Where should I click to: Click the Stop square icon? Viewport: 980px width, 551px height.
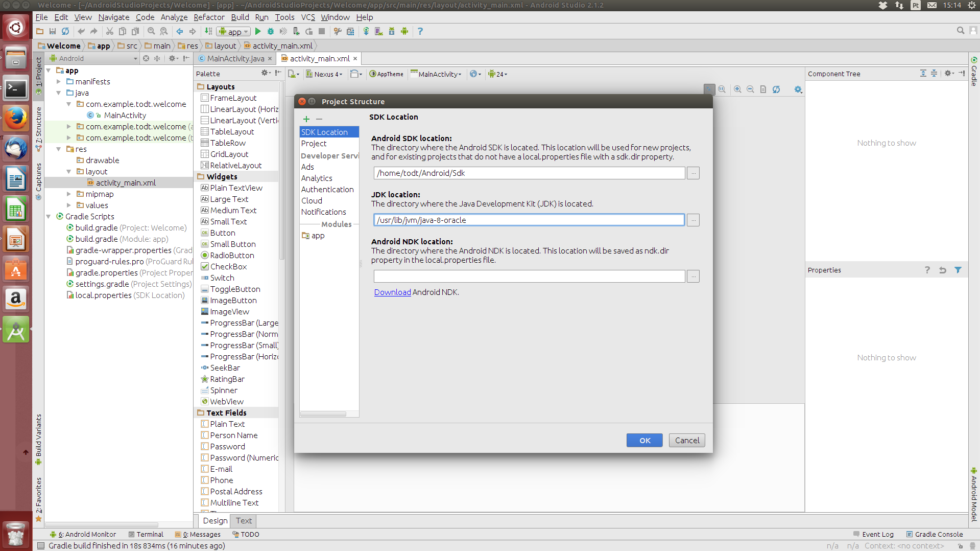pyautogui.click(x=322, y=31)
